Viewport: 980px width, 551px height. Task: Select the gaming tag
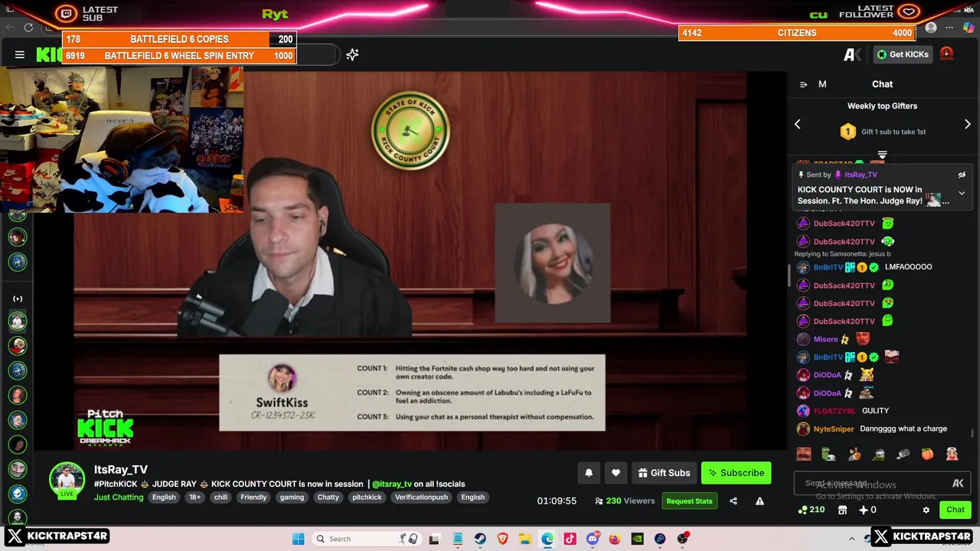click(292, 497)
